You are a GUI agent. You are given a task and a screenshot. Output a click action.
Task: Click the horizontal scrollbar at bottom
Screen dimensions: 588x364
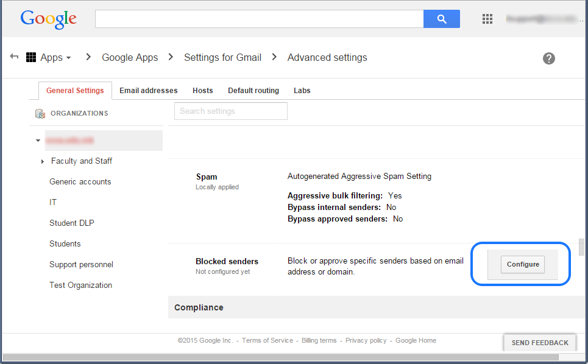click(280, 357)
